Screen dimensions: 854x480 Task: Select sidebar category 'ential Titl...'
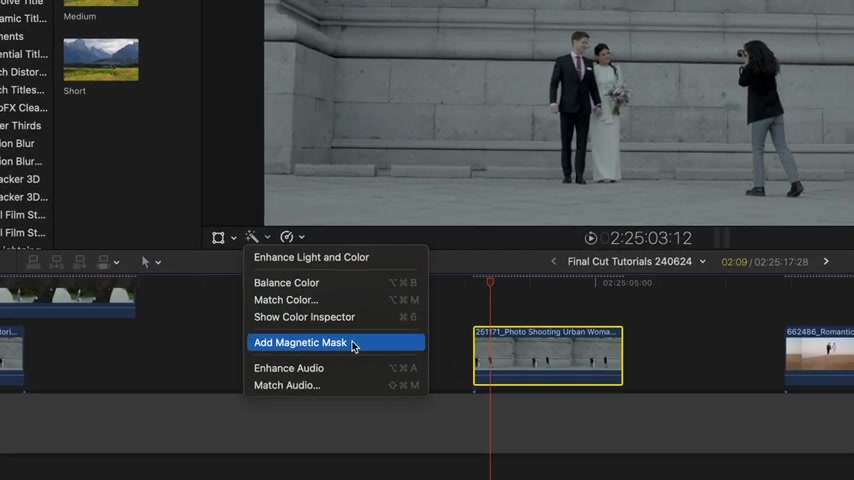pos(24,54)
